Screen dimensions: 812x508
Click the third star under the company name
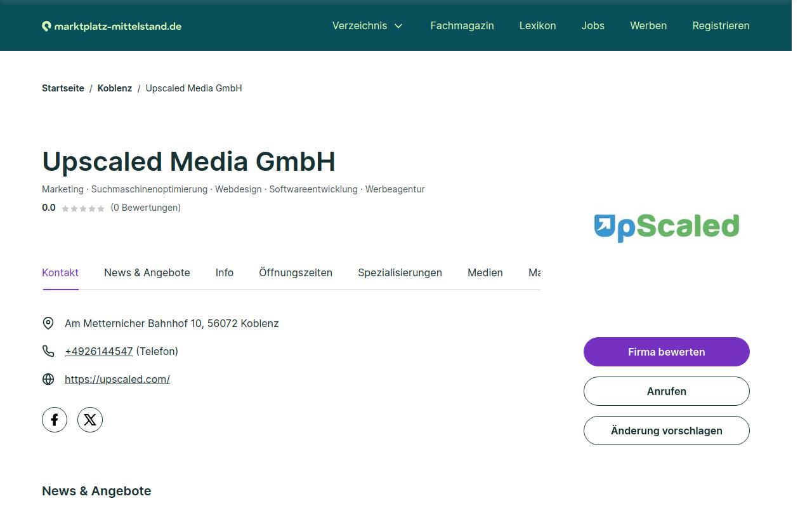(83, 208)
